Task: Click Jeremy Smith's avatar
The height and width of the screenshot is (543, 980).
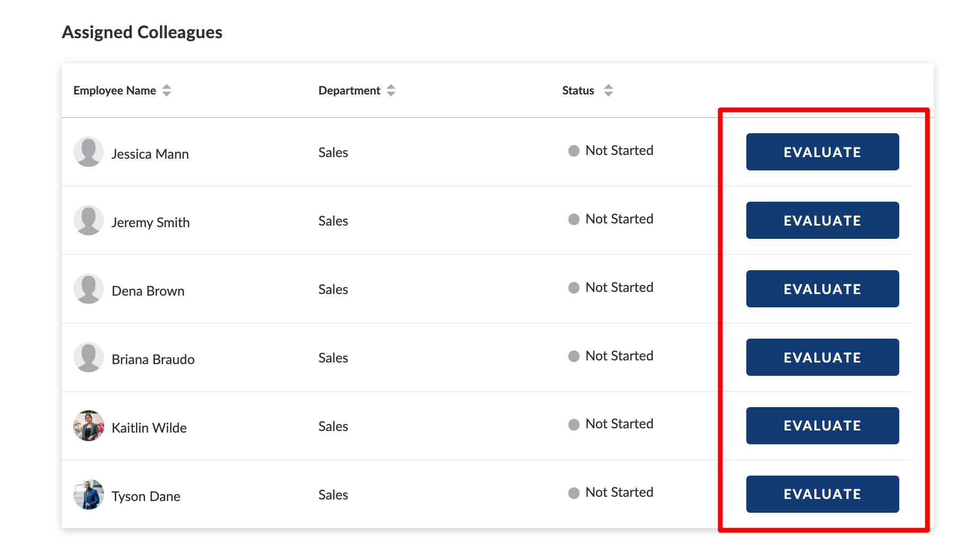Action: click(x=89, y=220)
